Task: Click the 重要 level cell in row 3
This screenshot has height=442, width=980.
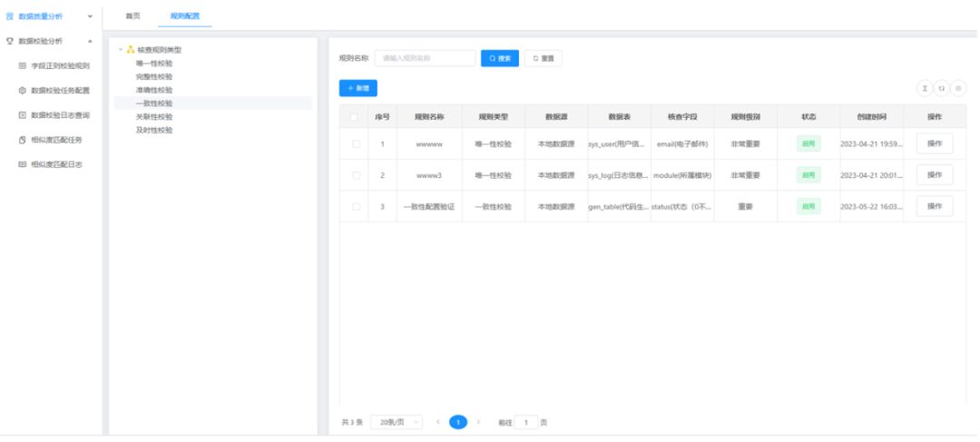Action: tap(746, 206)
